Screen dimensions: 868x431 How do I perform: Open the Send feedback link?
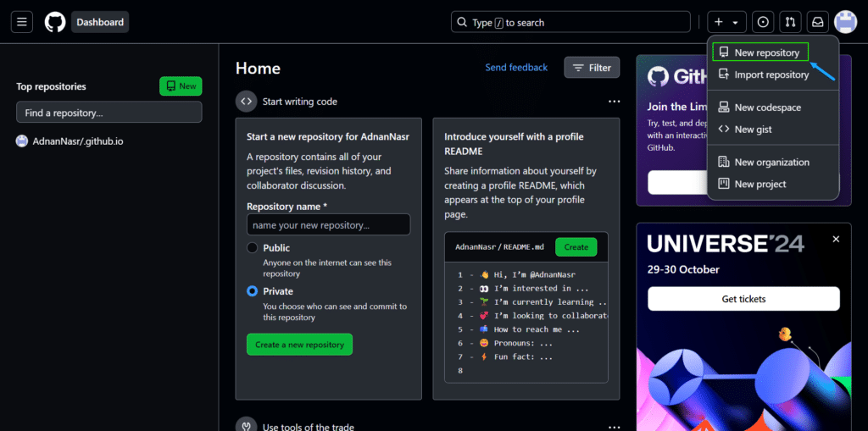click(x=516, y=67)
